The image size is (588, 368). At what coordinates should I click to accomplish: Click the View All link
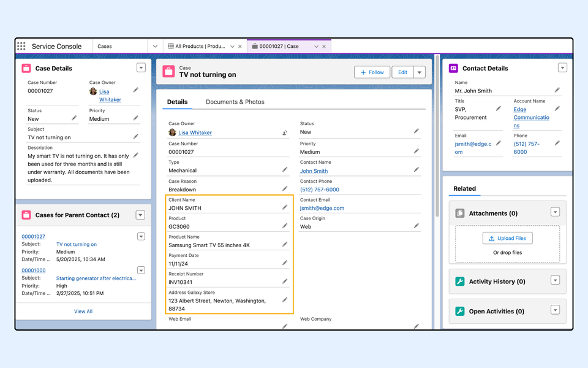point(83,312)
